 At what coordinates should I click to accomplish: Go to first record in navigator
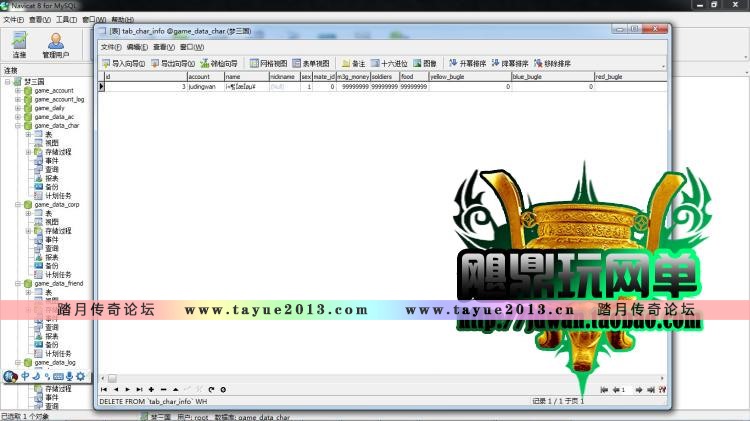[104, 389]
